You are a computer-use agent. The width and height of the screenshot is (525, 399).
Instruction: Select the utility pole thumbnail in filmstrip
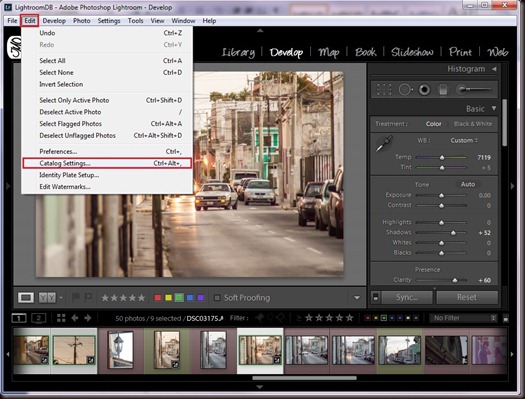tap(74, 350)
